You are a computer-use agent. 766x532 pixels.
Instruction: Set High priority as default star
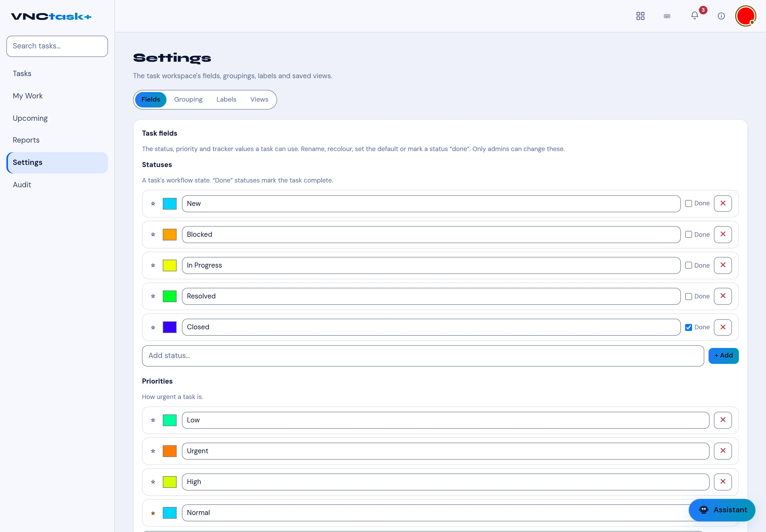[153, 482]
